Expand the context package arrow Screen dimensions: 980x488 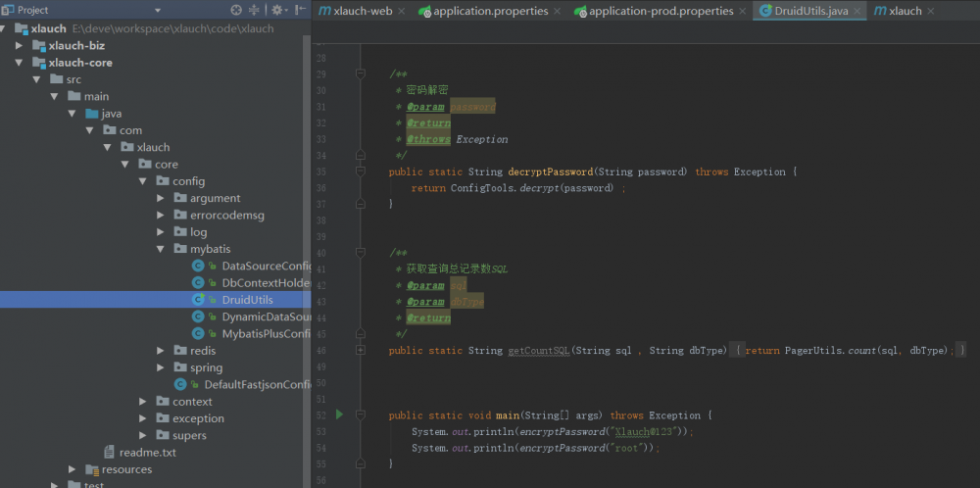[143, 401]
